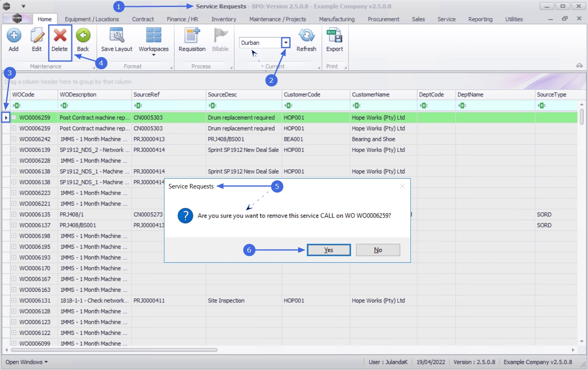Expand row WO0006223
This screenshot has height=370, width=588.
pos(14,193)
